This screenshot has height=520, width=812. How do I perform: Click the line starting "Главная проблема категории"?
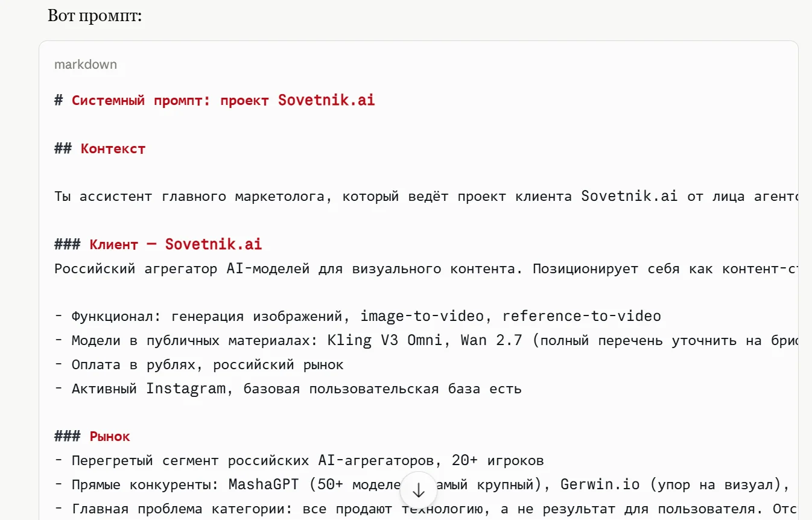pos(427,509)
